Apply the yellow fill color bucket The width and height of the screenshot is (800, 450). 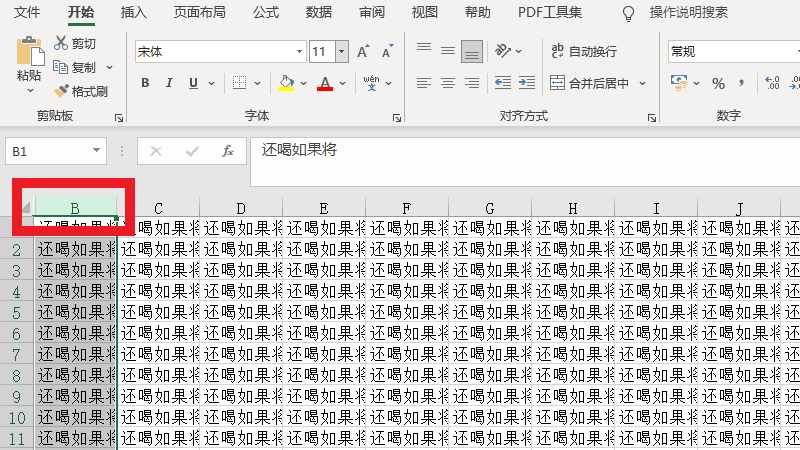click(286, 83)
